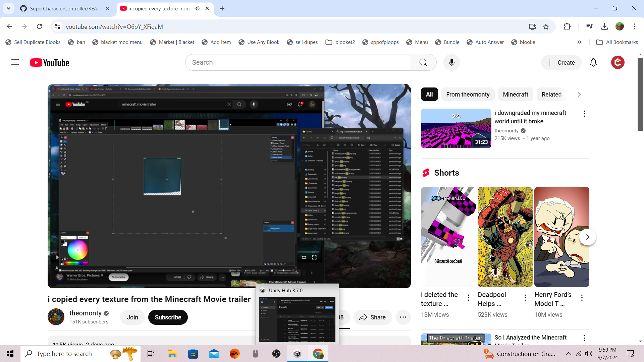Image resolution: width=644 pixels, height=362 pixels.
Task: Select the 'From theomonty' chip
Action: [468, 95]
